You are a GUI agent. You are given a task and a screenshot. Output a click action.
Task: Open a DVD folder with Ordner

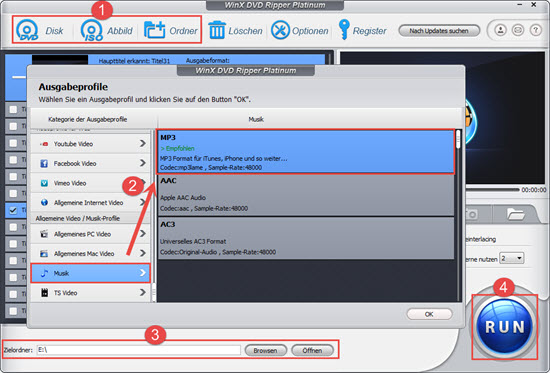point(171,31)
